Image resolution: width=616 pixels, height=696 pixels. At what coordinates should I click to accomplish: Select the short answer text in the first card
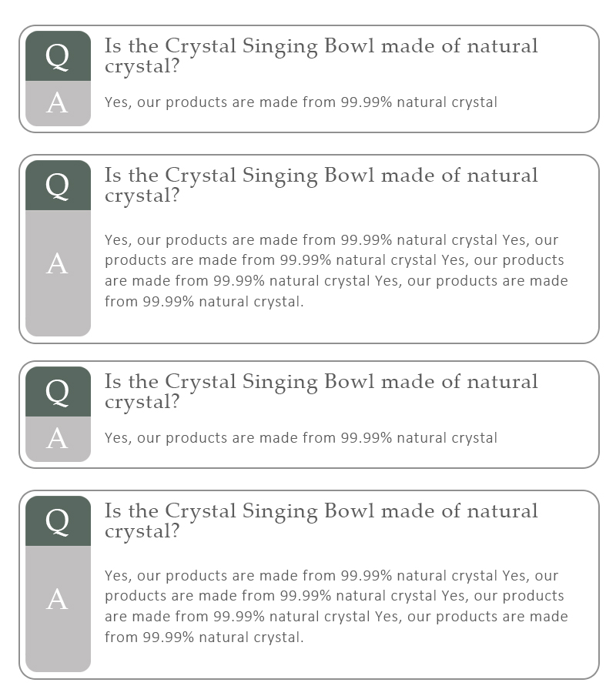[x=301, y=102]
